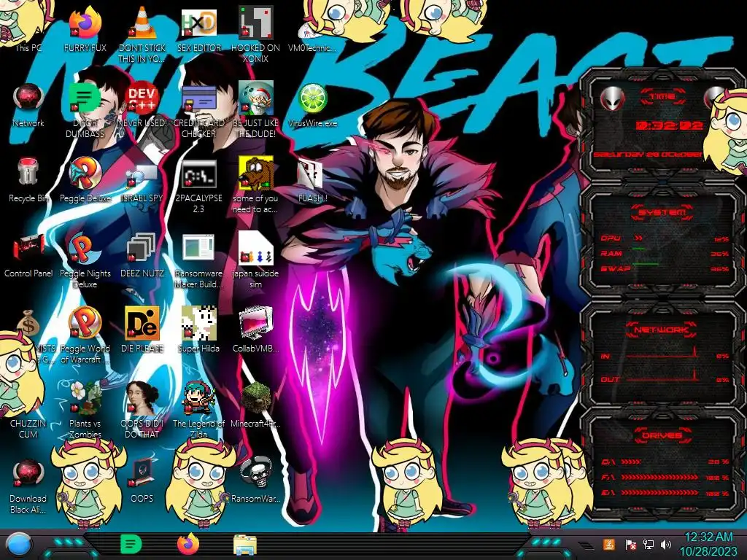This screenshot has width=747, height=560.
Task: Click the SWAP 36% value
Action: [x=719, y=269]
